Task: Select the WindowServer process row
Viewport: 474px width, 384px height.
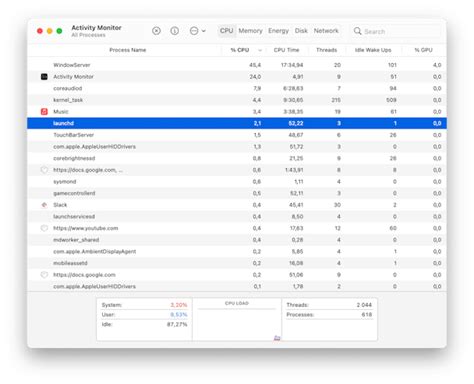Action: (x=237, y=65)
